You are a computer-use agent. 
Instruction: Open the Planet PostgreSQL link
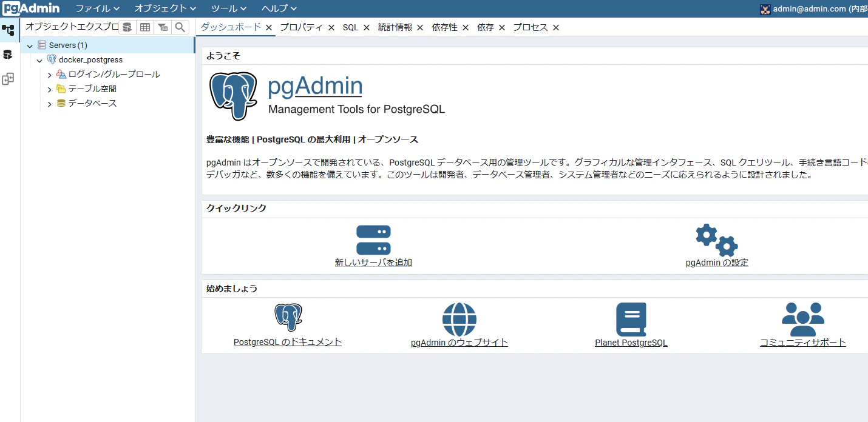click(631, 343)
